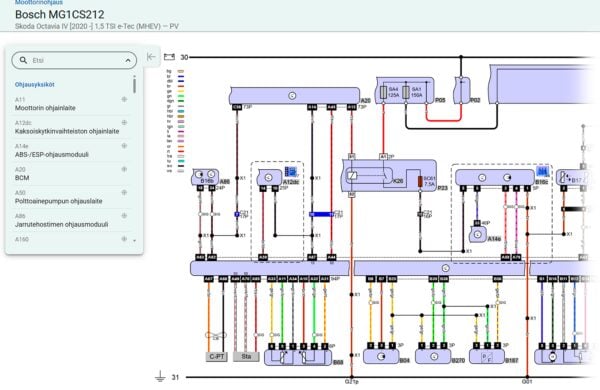Select the SA4 125A fuse
Image resolution: width=600 pixels, height=390 pixels.
tap(383, 92)
